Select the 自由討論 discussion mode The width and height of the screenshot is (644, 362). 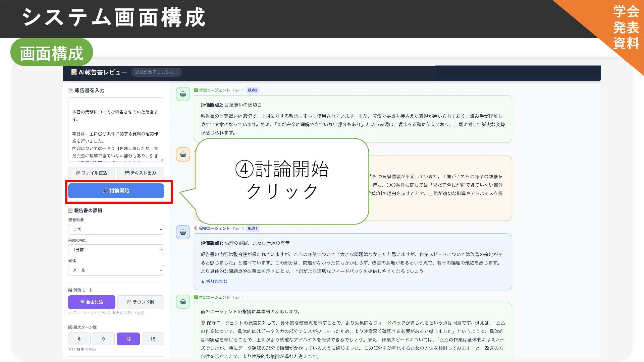point(92,302)
